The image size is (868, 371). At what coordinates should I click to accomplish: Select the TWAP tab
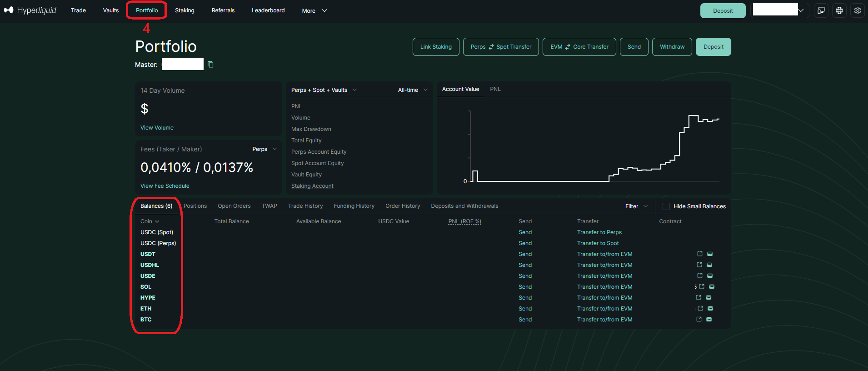pyautogui.click(x=269, y=206)
